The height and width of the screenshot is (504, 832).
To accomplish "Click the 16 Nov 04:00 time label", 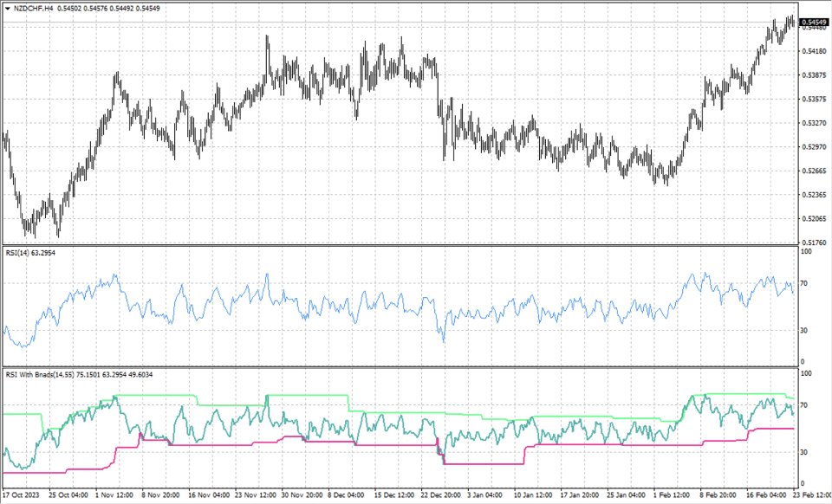I will pos(209,494).
